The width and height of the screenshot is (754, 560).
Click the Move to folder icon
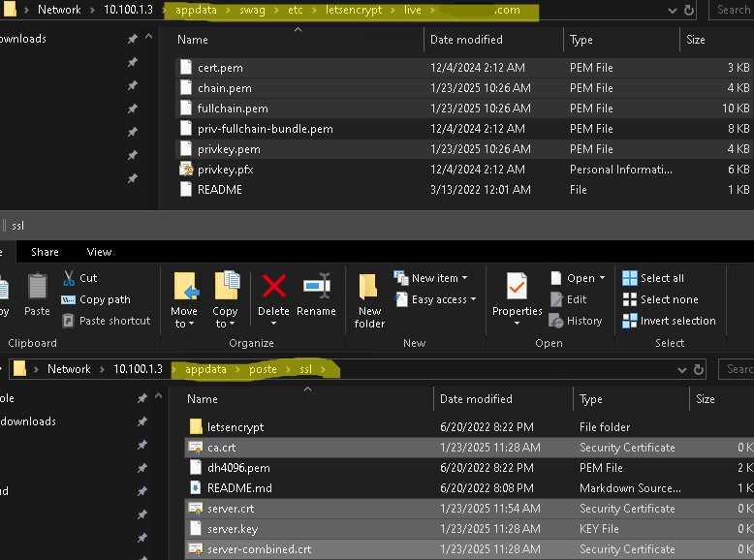[186, 287]
